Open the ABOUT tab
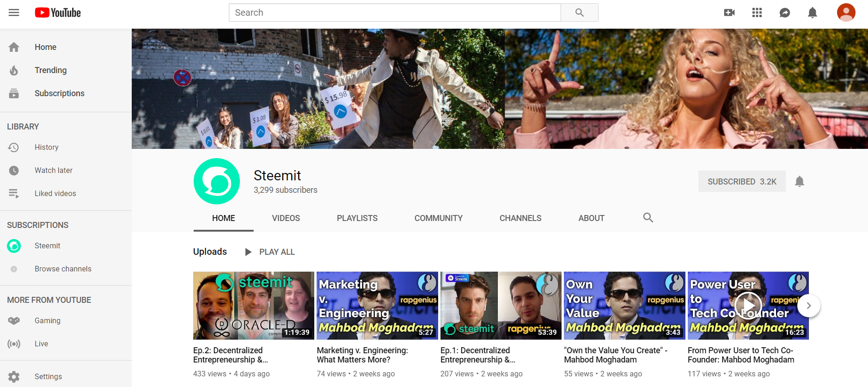Screen dimensions: 868x387 point(592,218)
